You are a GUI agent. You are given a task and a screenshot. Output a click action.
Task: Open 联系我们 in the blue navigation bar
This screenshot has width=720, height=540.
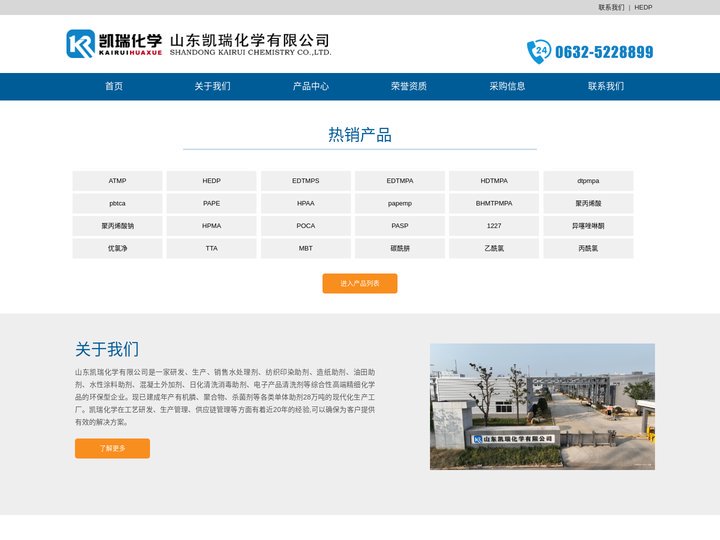coord(606,86)
